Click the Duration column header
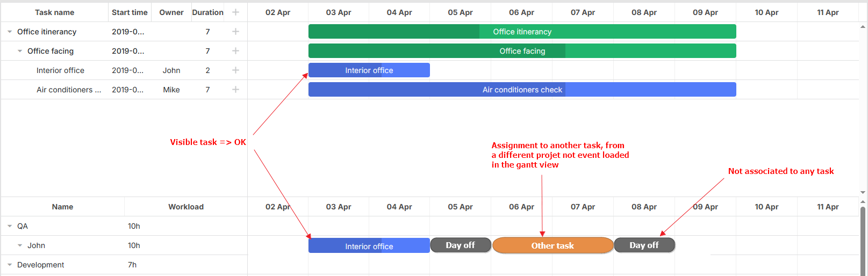 click(207, 12)
